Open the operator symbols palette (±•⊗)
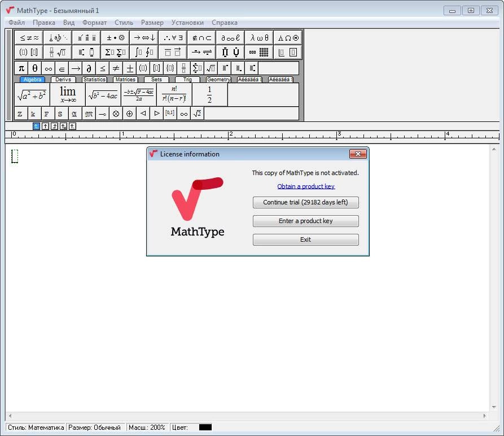The width and height of the screenshot is (504, 436). [x=115, y=38]
